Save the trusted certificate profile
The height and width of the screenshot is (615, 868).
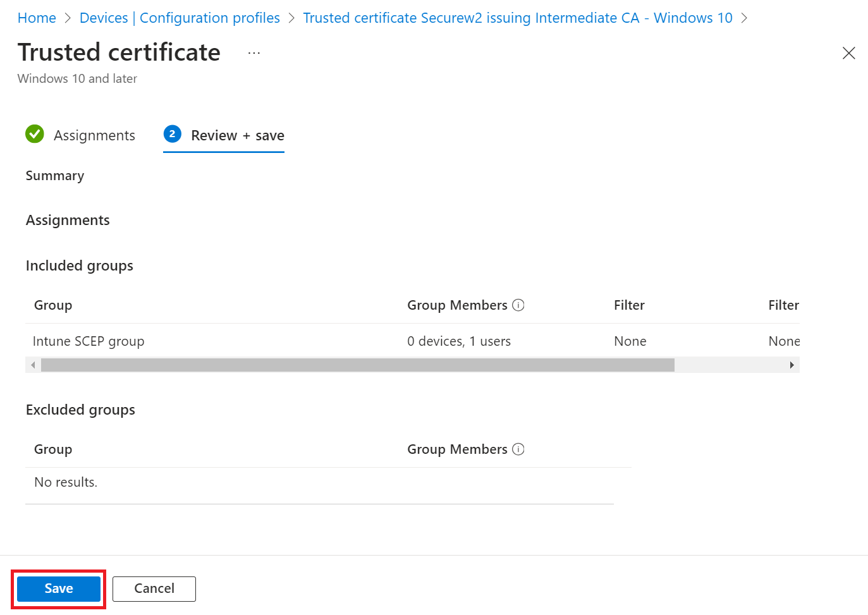coord(59,588)
